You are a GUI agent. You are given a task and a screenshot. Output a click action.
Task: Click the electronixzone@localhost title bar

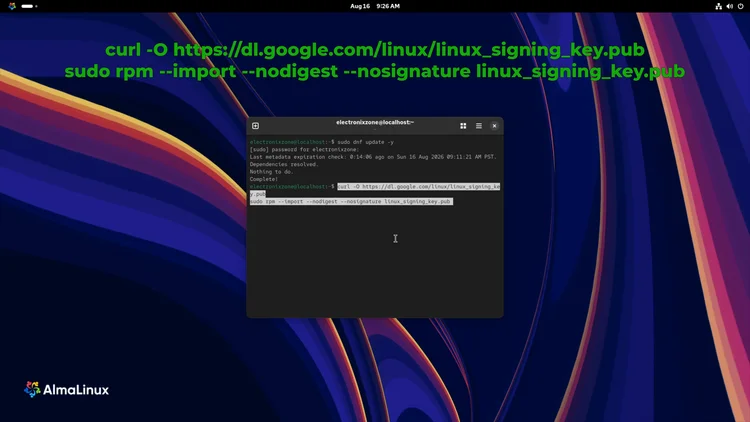coord(375,122)
